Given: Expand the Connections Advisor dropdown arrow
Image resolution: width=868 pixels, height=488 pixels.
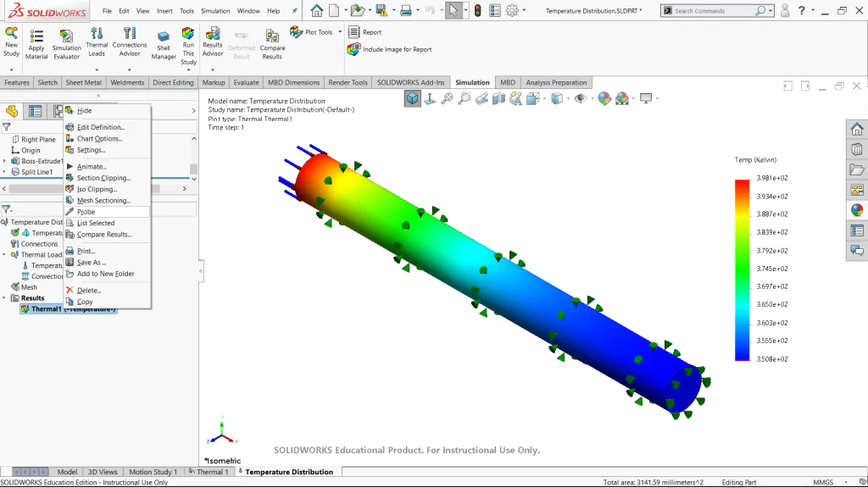Looking at the screenshot, I should (130, 69).
